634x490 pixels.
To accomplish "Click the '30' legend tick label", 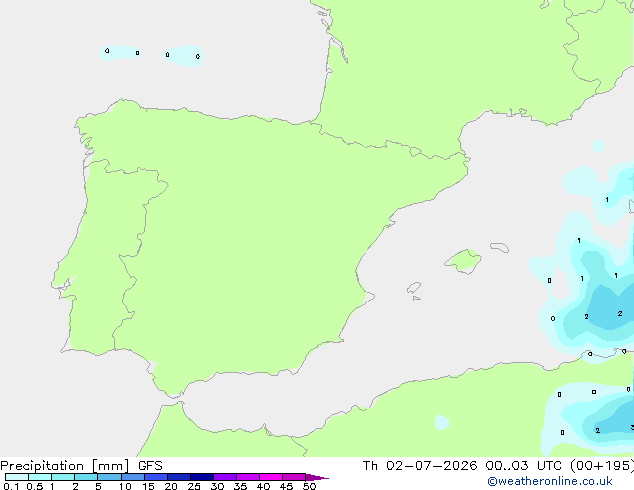I will pyautogui.click(x=217, y=486).
